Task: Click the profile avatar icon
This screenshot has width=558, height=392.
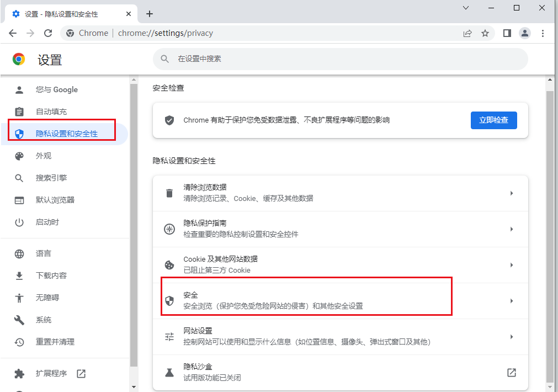Action: click(525, 33)
